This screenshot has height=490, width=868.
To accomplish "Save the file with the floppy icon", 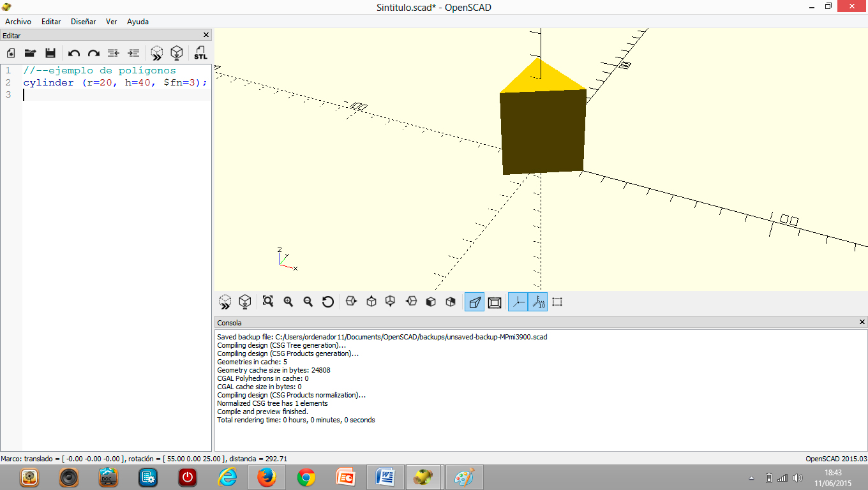I will 50,53.
